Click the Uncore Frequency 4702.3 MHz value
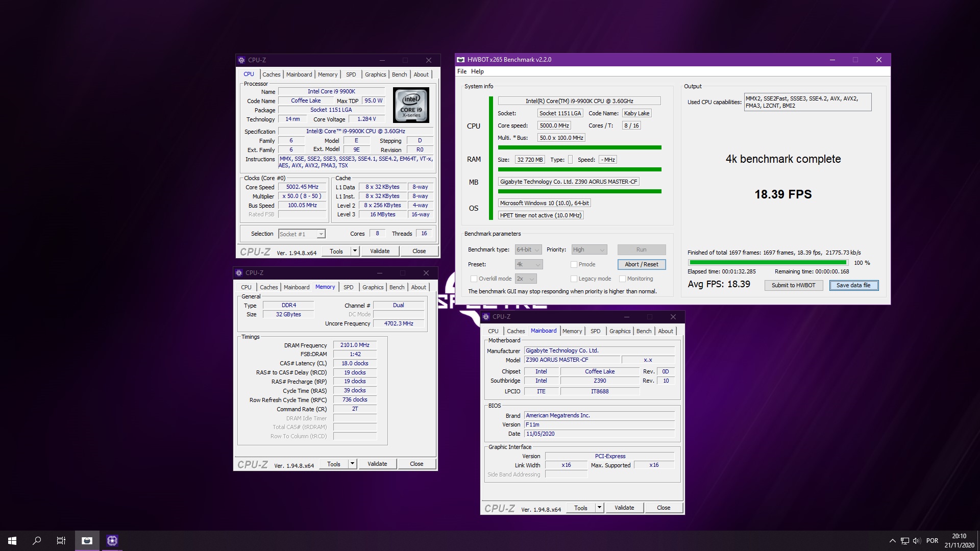Screen dimensions: 980x551 tap(399, 324)
